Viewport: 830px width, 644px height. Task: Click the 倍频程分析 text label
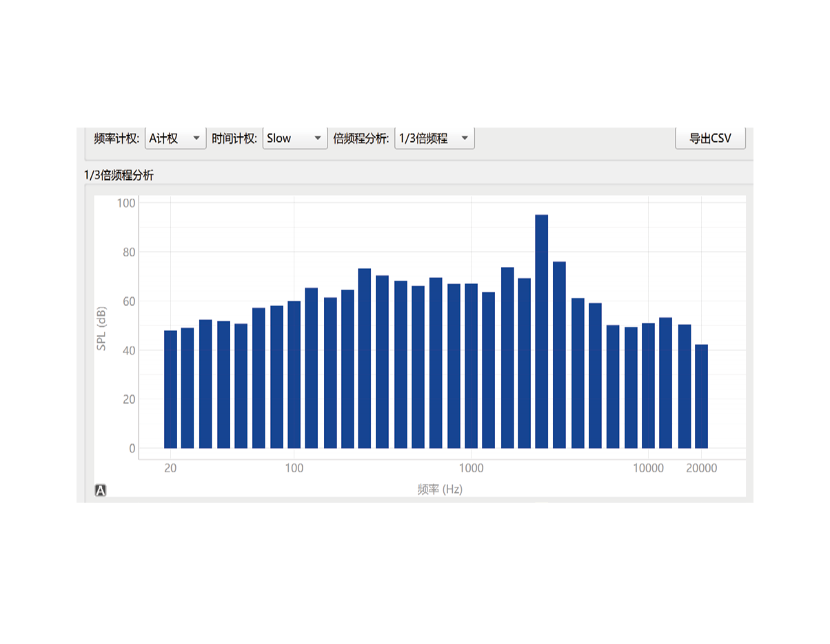pos(361,139)
